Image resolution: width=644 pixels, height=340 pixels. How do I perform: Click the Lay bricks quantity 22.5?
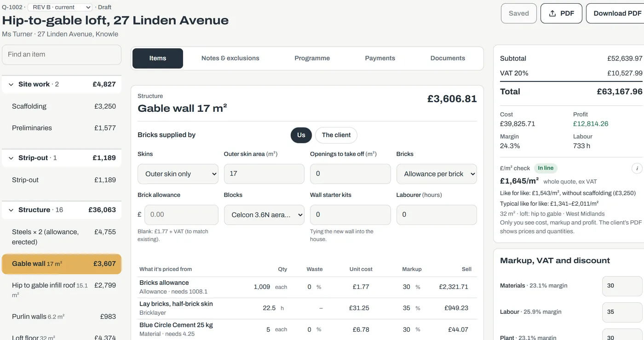[269, 308]
